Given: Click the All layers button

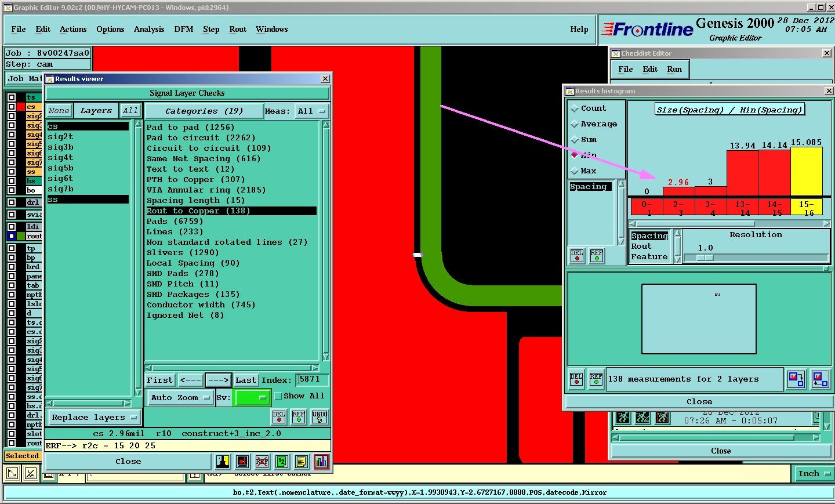Looking at the screenshot, I should [x=130, y=111].
